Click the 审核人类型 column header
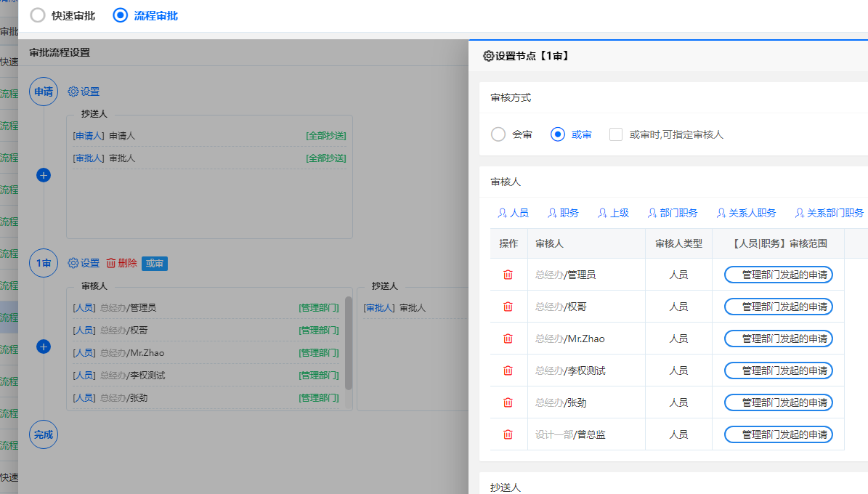The height and width of the screenshot is (494, 868). tap(678, 243)
